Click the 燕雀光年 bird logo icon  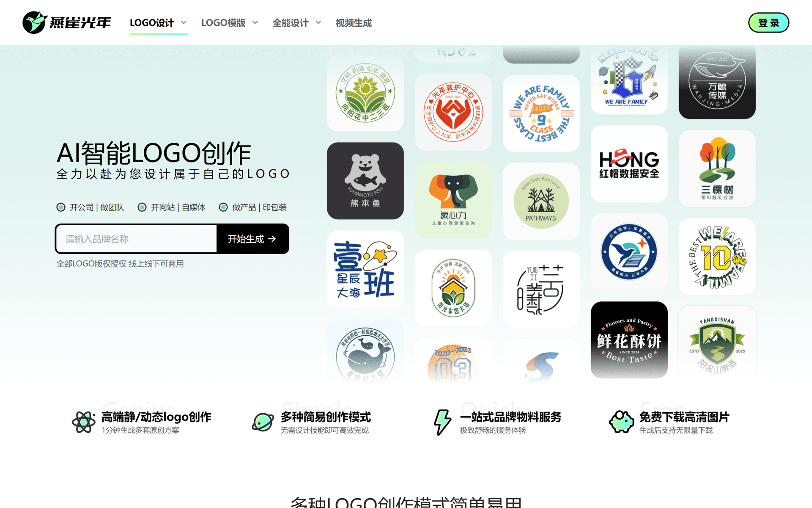point(34,22)
